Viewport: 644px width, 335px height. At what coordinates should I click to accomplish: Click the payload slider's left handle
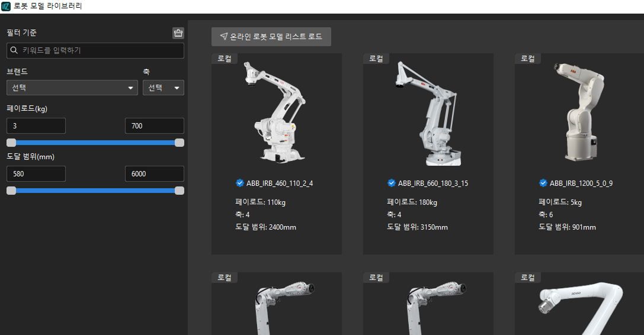tap(11, 143)
